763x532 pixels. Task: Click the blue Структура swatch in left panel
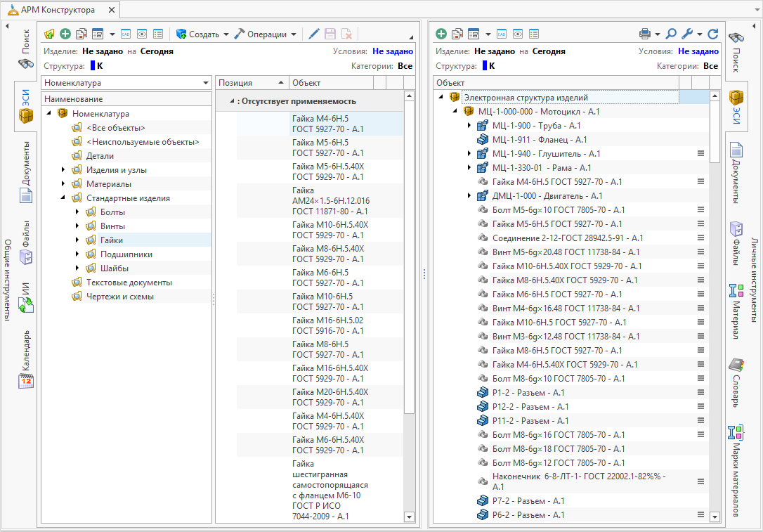tap(92, 66)
